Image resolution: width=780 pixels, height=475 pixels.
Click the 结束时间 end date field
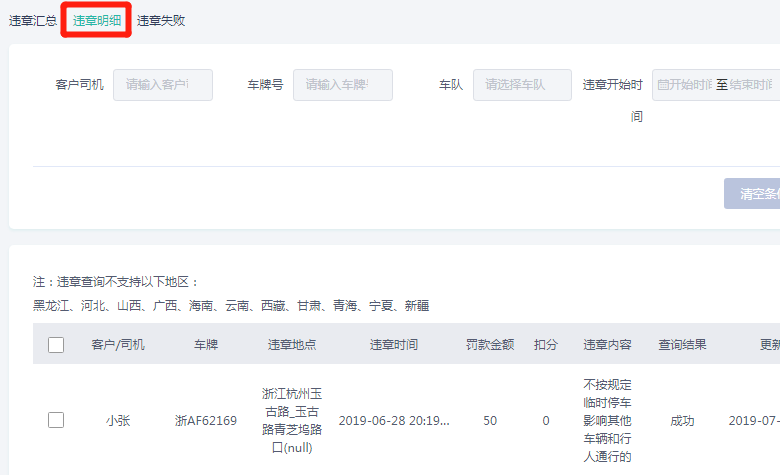tap(752, 85)
